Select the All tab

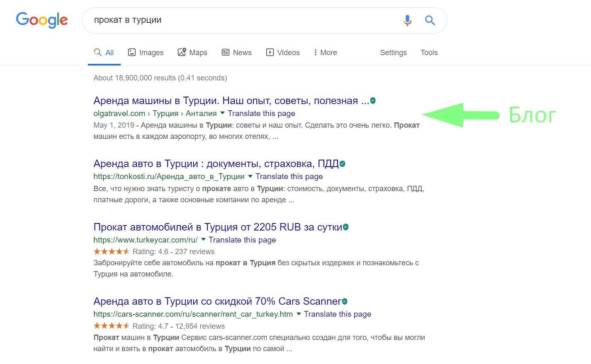click(104, 53)
